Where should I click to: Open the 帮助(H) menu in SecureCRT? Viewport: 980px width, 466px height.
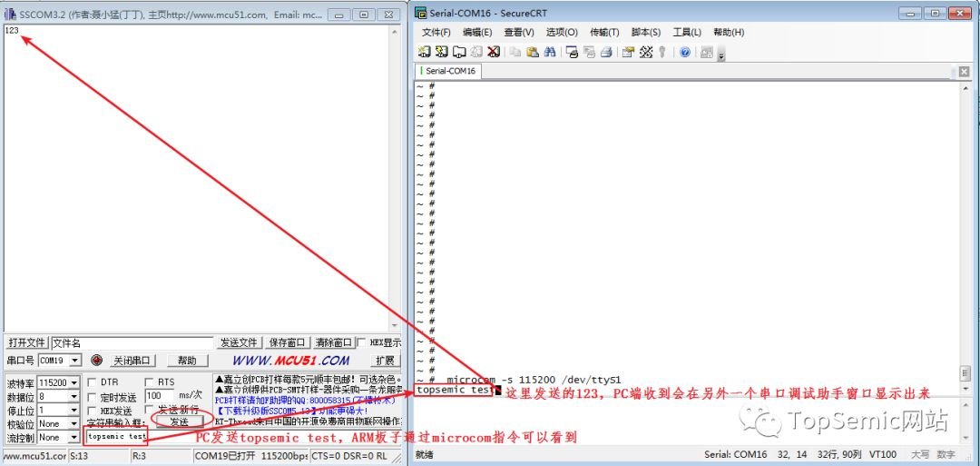pos(729,33)
